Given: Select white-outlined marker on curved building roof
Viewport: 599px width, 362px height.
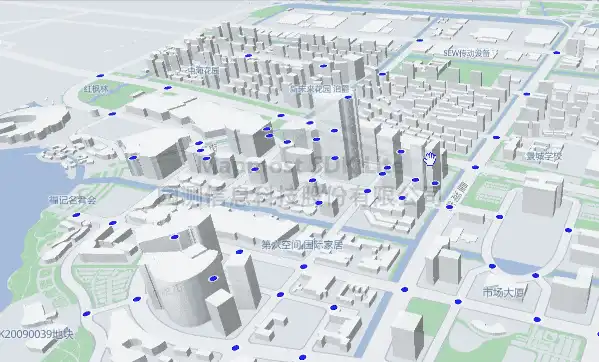Looking at the screenshot, I should (x=214, y=278).
